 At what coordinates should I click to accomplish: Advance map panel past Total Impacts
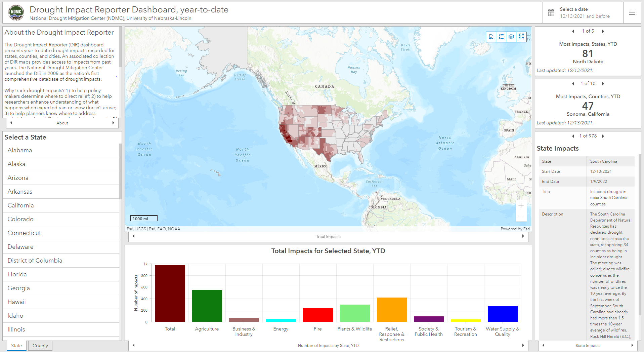tap(523, 236)
